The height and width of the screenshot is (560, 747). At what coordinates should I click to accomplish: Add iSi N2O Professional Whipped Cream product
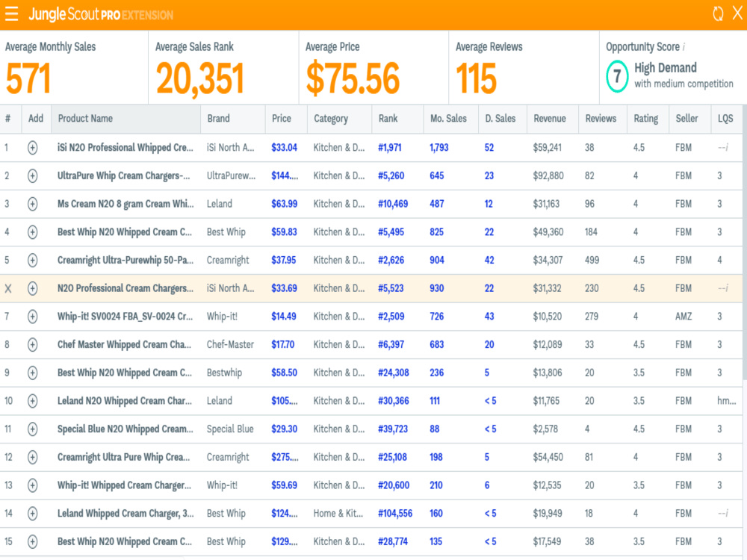pos(32,148)
